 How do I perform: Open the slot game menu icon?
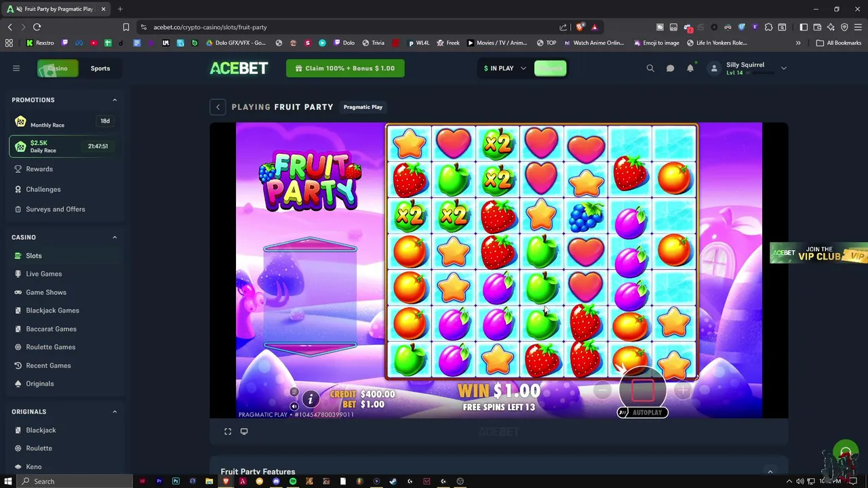294,392
